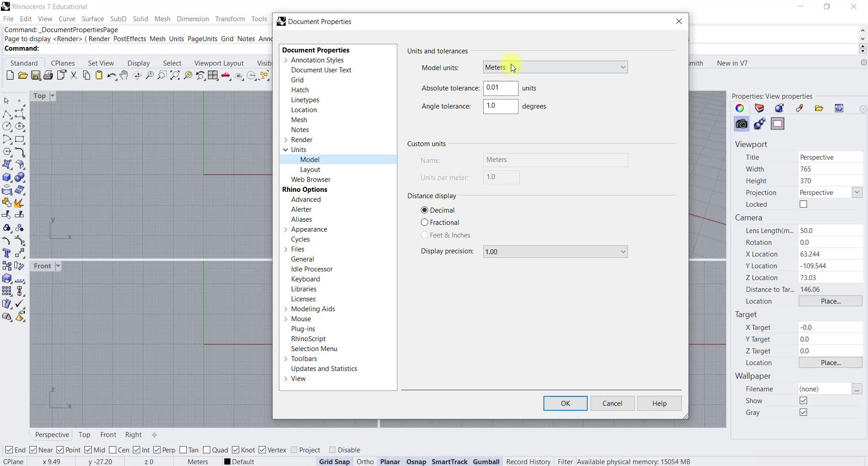Click the Undo arrow icon
The image size is (868, 466).
pyautogui.click(x=111, y=76)
